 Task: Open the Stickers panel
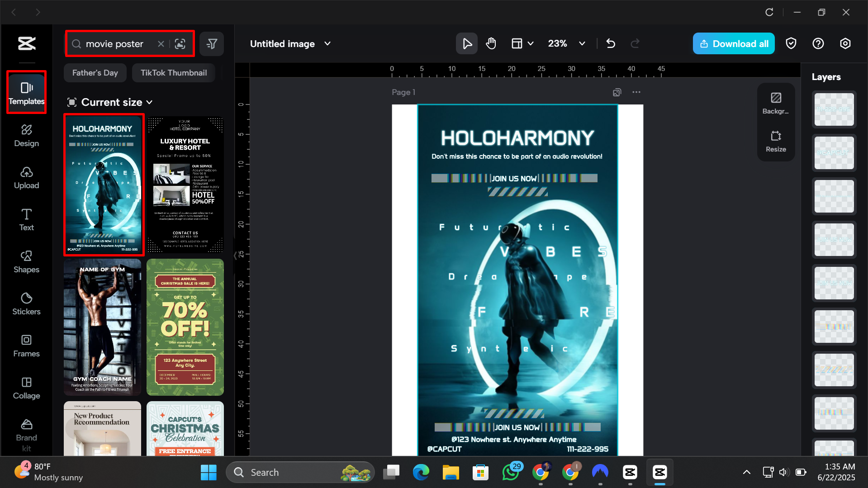[26, 303]
